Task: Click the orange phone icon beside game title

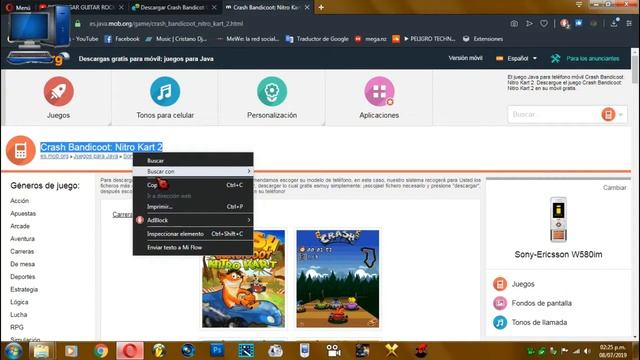Action: [x=20, y=151]
